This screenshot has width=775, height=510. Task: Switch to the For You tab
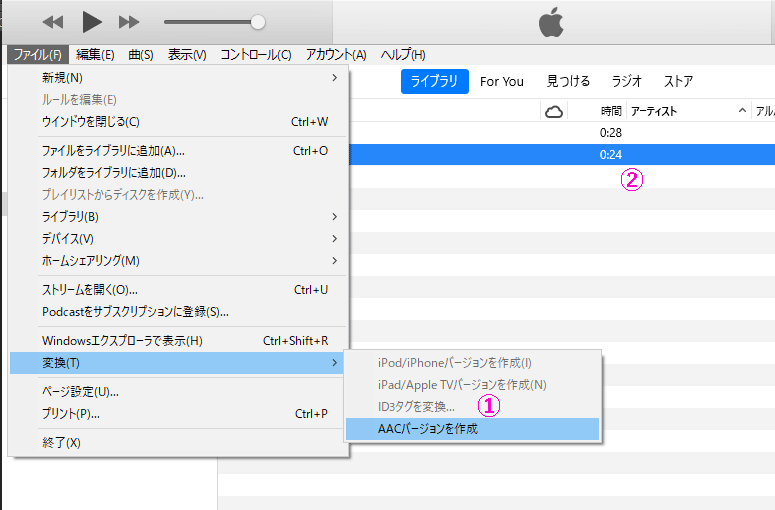(x=501, y=81)
